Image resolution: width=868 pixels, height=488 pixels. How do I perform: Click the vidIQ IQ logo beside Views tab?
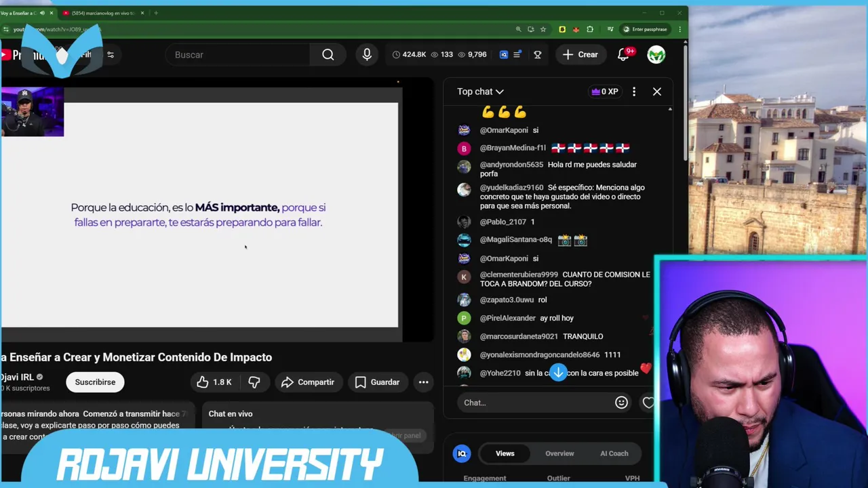pos(462,453)
